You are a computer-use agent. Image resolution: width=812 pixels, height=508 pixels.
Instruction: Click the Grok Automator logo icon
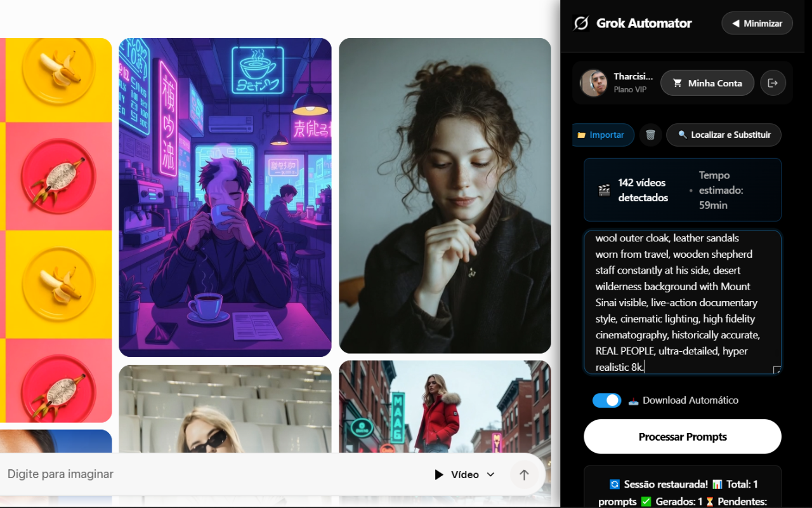tap(580, 23)
